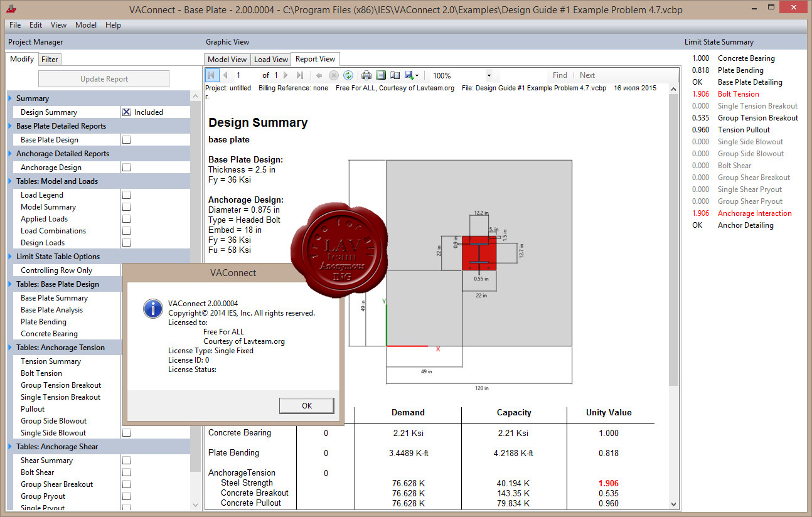Check Model Summary table
The image size is (812, 517).
[127, 207]
